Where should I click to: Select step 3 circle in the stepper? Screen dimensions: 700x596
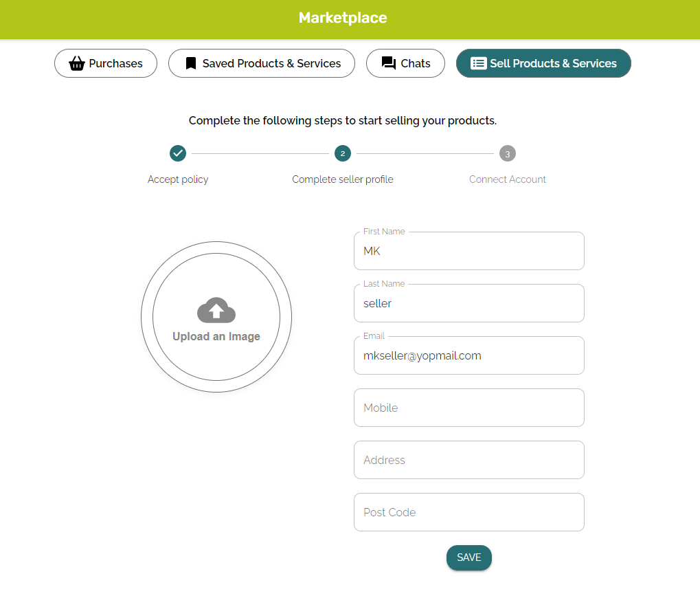pyautogui.click(x=508, y=153)
